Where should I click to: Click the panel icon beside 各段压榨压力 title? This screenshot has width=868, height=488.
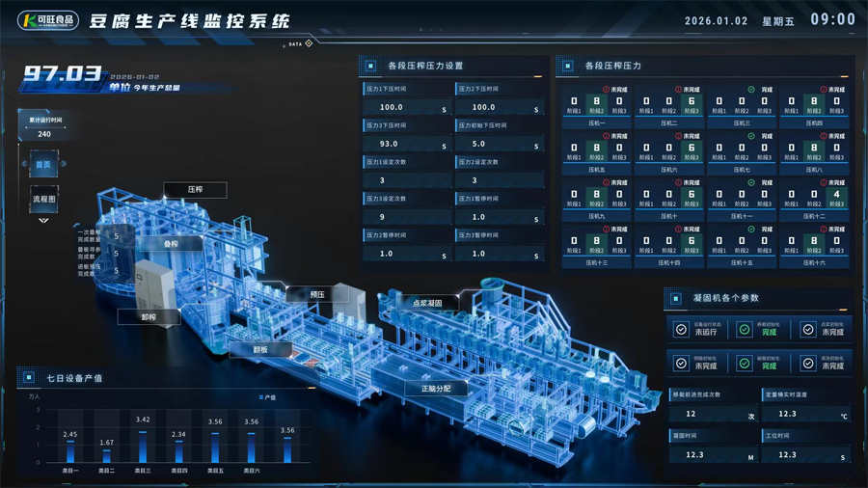coord(567,66)
